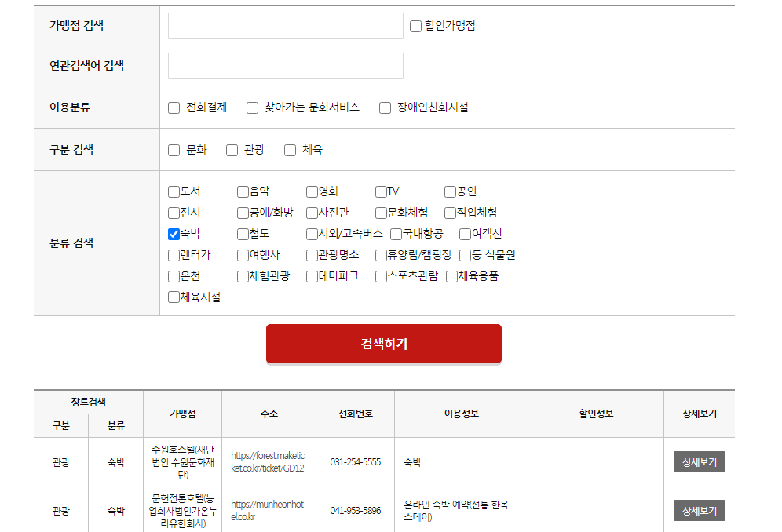
Task: Click the 가맹점 검색 input field
Action: (x=285, y=26)
